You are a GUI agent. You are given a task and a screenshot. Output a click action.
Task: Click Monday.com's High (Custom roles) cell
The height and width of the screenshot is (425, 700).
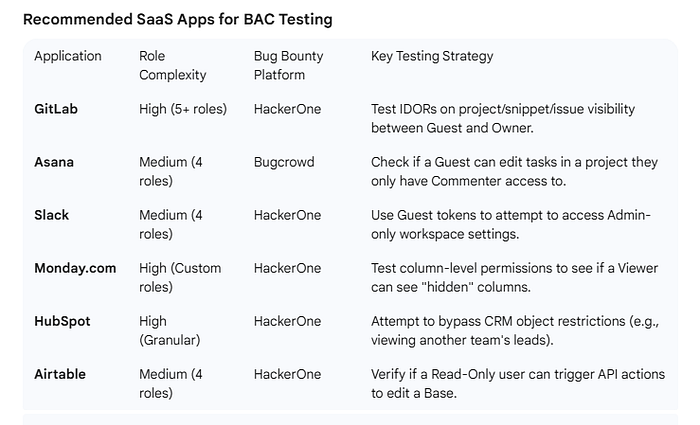(x=180, y=277)
